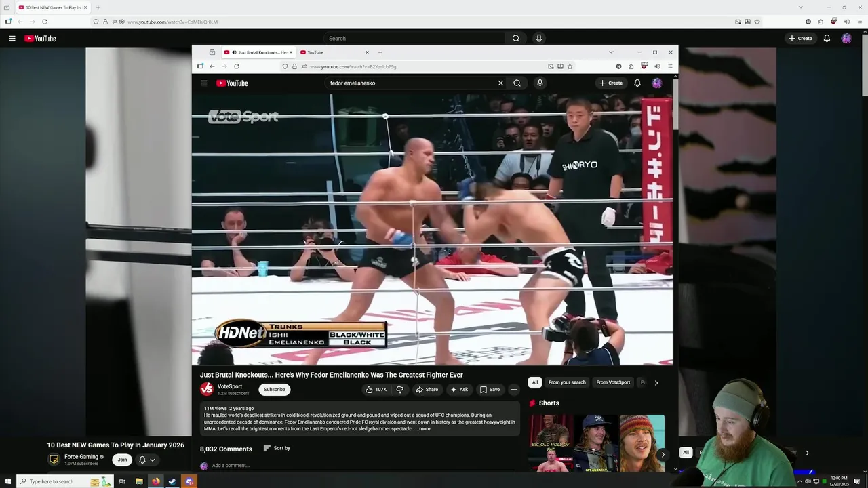Open a new tab in the front browser
Viewport: 868px width, 488px height.
tap(380, 52)
